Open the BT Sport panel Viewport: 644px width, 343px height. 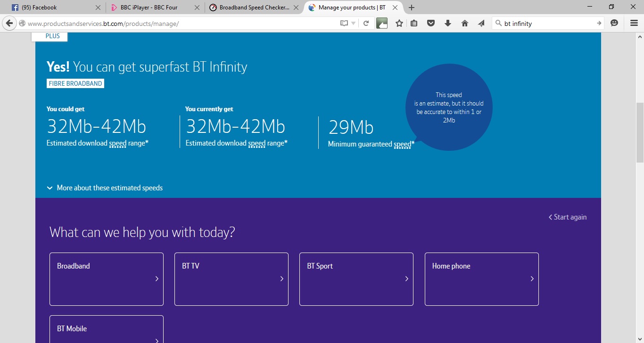(x=356, y=278)
